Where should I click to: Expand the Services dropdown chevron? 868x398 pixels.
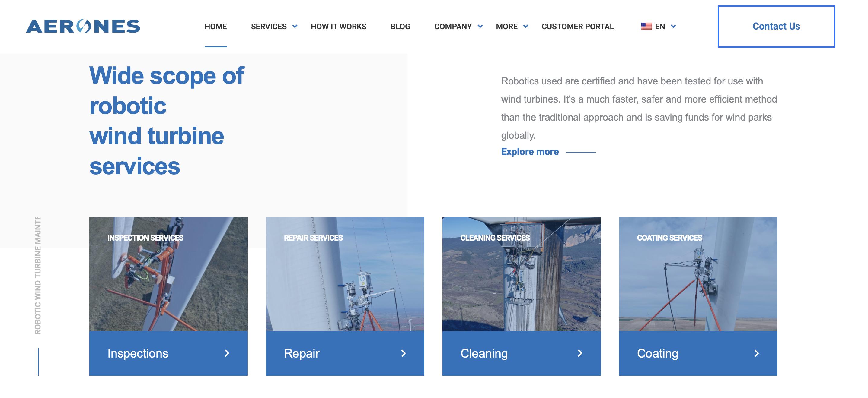(295, 26)
